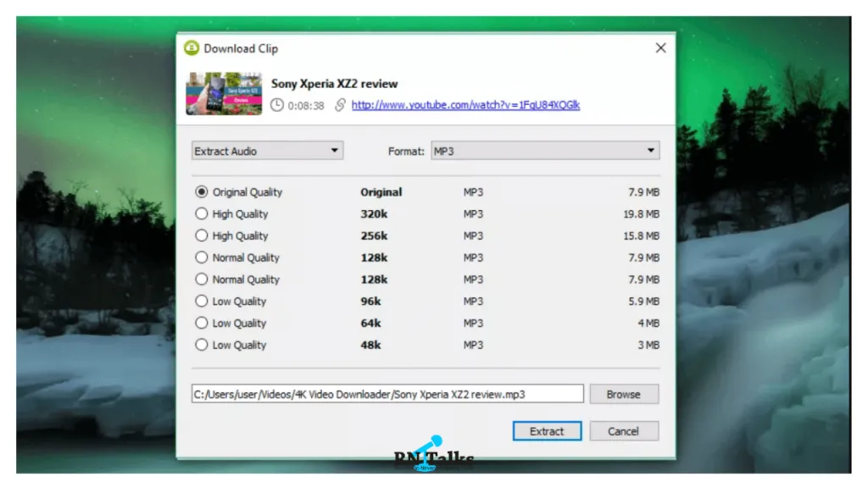Click the 5.9 MB size value
This screenshot has height=488, width=868.
click(x=644, y=301)
